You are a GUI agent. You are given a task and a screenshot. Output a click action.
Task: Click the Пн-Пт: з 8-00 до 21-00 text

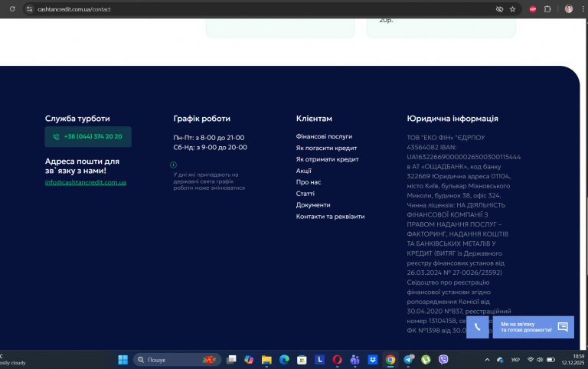(209, 138)
